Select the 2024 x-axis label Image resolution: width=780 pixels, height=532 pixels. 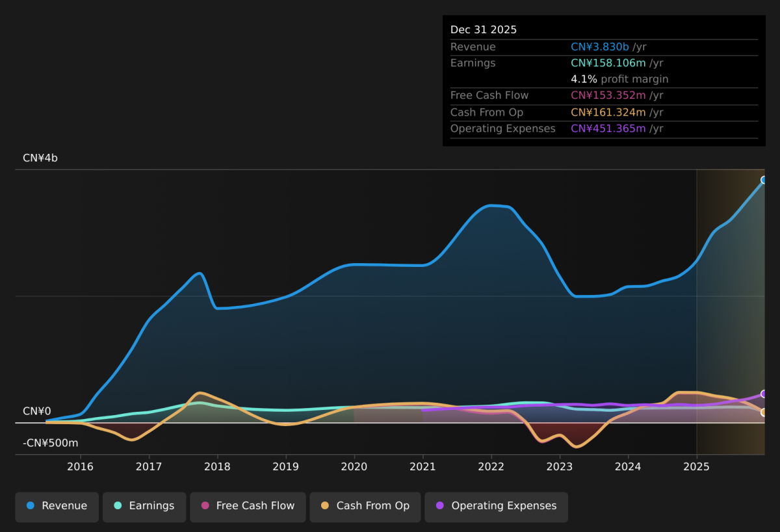coord(628,466)
